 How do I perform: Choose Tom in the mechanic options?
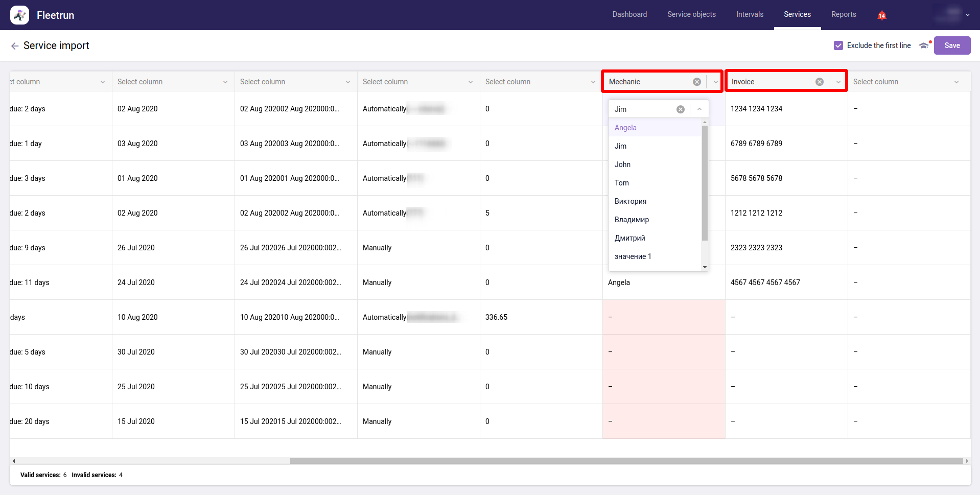pyautogui.click(x=622, y=183)
